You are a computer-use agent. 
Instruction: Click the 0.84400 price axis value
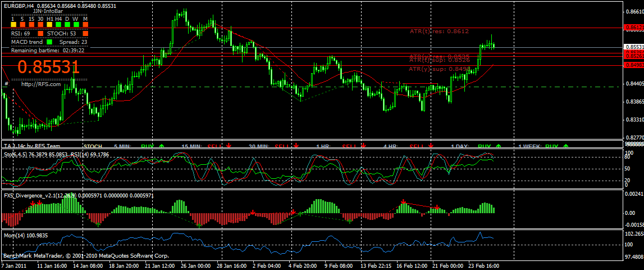click(634, 84)
